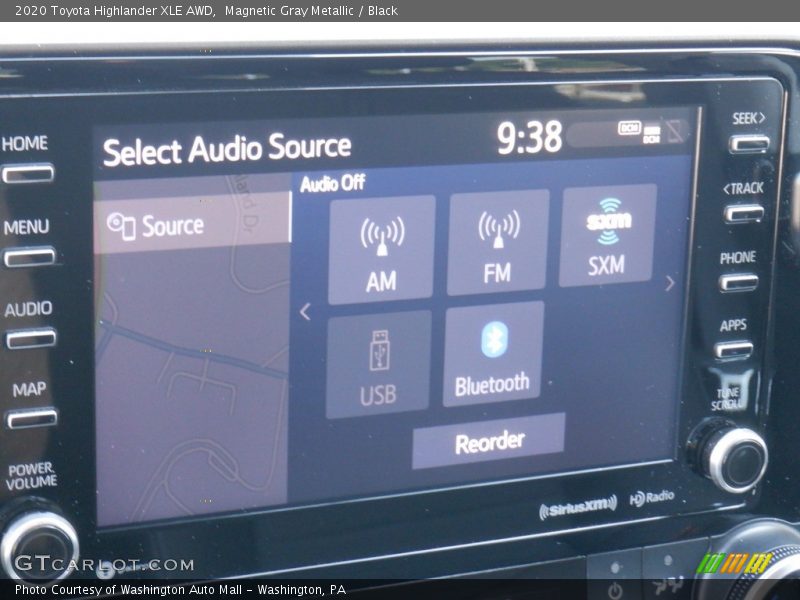Push the PHONE hardware button

coord(739,282)
